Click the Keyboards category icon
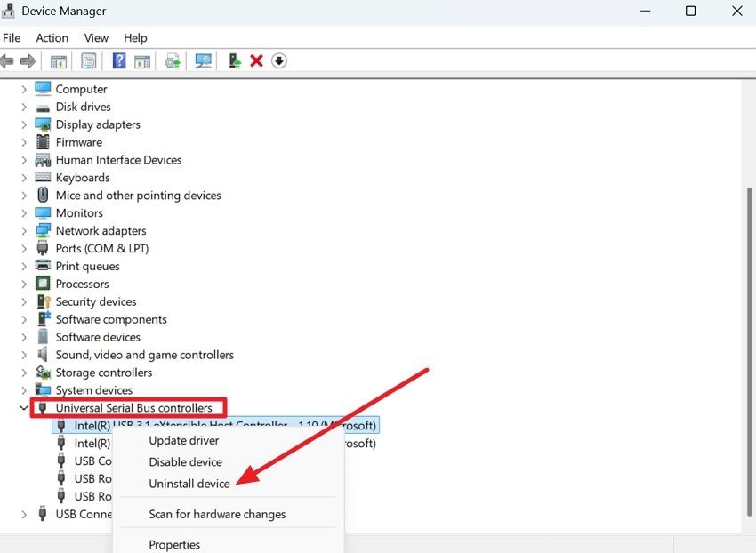The image size is (756, 553). 43,177
